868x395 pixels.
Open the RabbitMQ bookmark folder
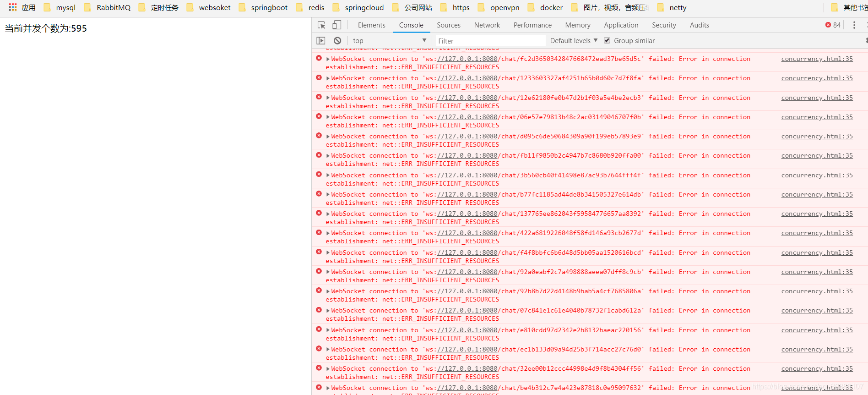[x=108, y=7]
